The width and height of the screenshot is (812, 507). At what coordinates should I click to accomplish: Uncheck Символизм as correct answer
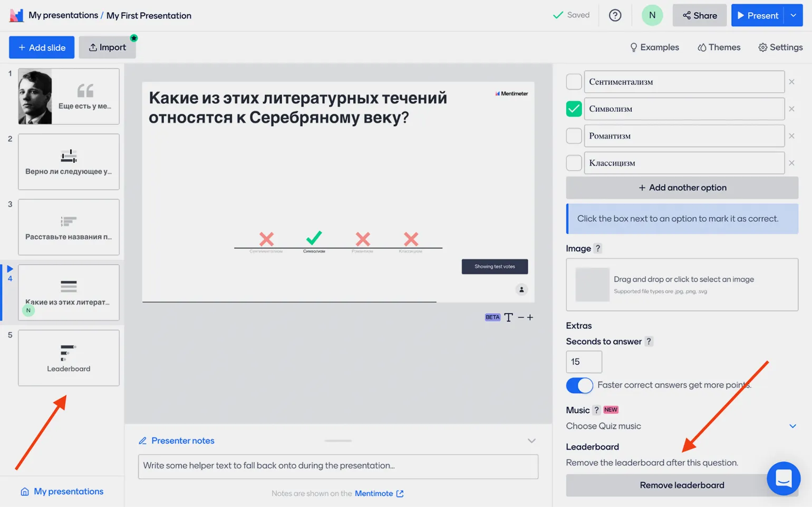point(574,109)
